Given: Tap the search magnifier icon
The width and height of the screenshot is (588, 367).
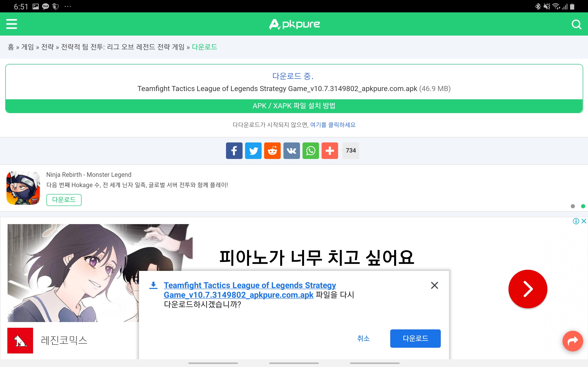Looking at the screenshot, I should pos(576,24).
